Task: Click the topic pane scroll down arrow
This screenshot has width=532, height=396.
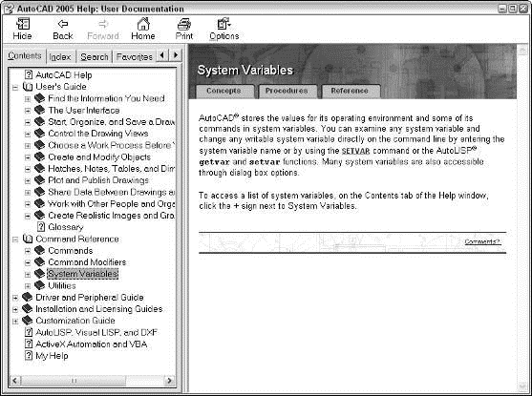Action: [522, 386]
